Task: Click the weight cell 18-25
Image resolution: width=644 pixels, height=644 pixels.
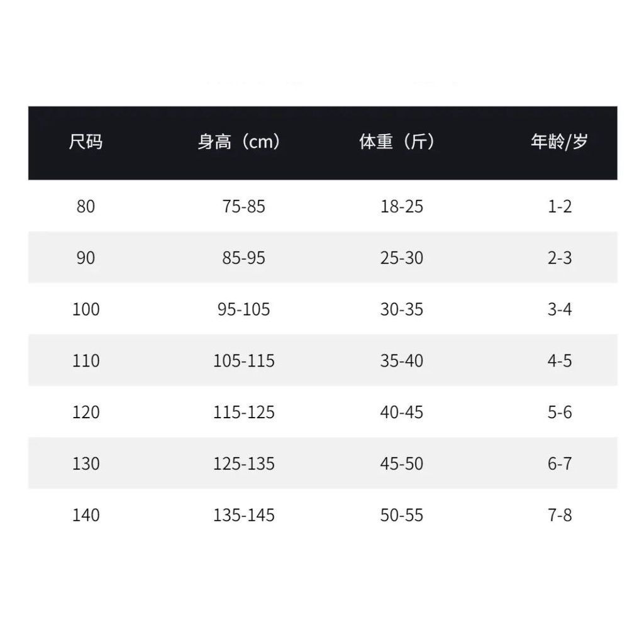Action: coord(401,206)
